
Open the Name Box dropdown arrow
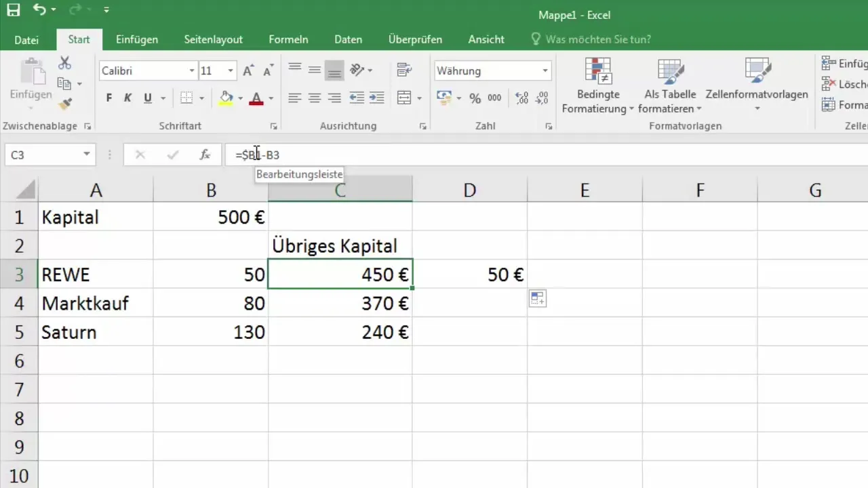point(87,155)
